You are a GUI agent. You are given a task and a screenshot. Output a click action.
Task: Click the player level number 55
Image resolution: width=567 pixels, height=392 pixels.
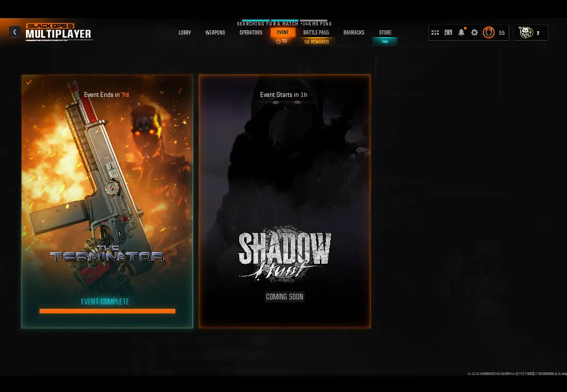(502, 33)
